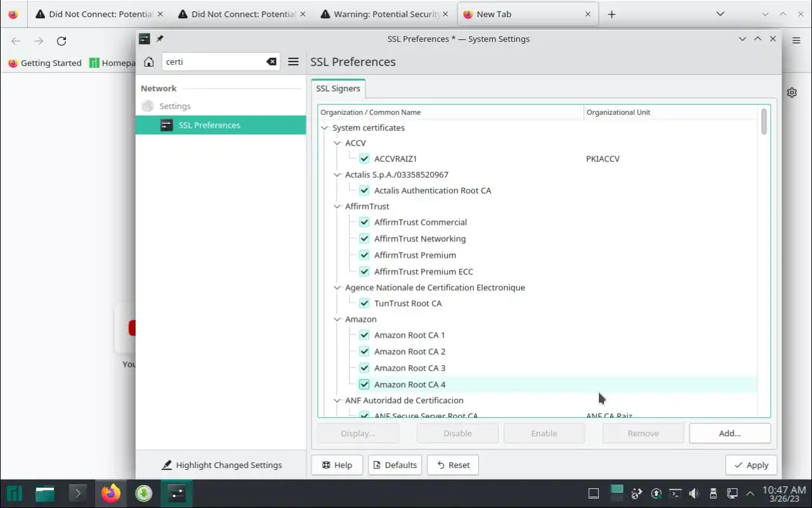
Task: Click the Defaults button
Action: coord(395,465)
